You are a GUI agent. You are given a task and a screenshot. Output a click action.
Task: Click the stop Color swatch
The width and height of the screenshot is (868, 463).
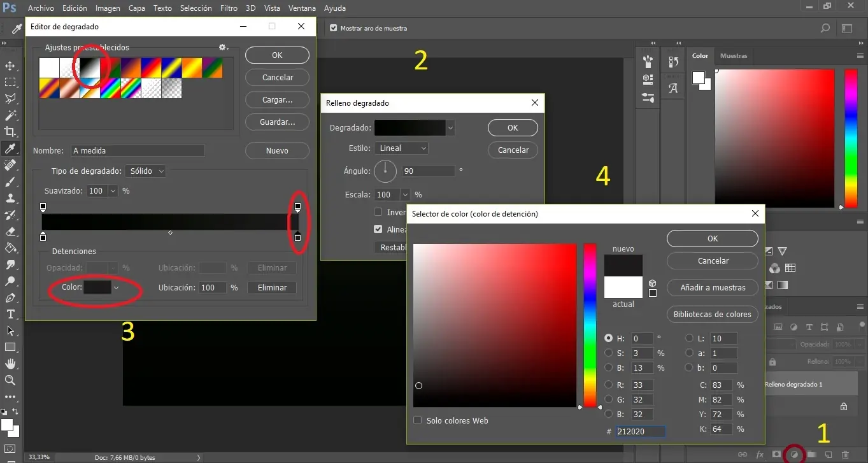[97, 287]
